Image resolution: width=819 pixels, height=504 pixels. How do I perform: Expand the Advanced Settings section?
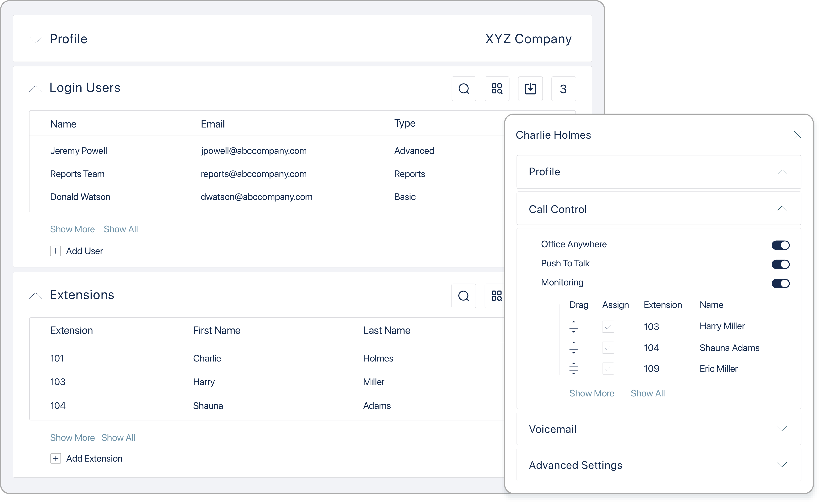tap(782, 465)
